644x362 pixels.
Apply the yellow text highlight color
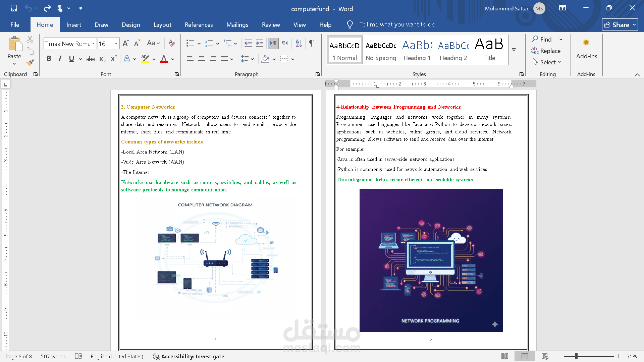pos(145,59)
